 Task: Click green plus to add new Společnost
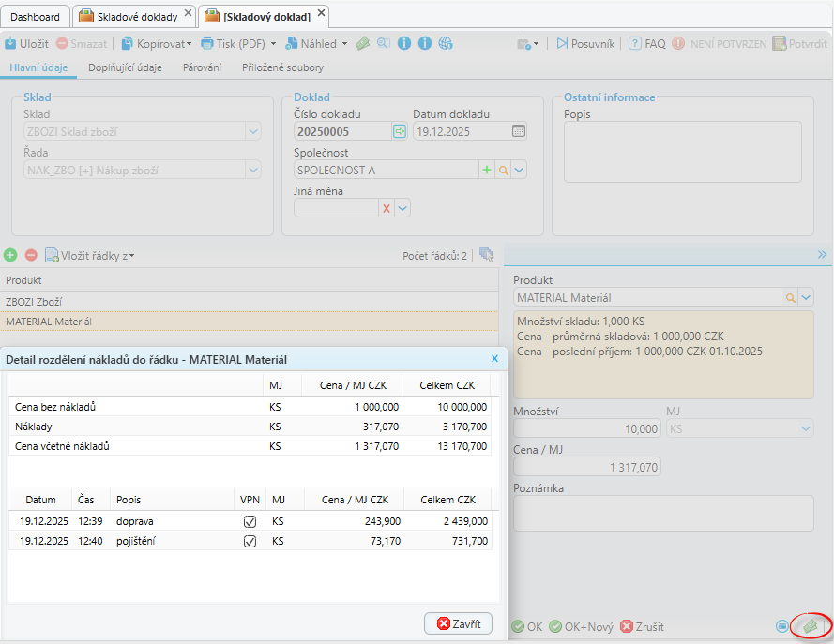(486, 170)
